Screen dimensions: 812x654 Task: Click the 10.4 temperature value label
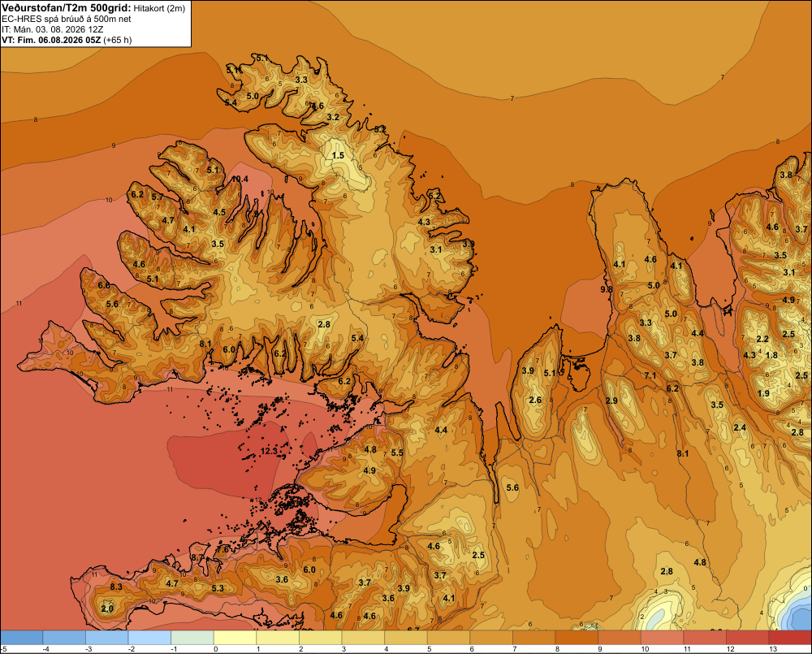click(240, 180)
